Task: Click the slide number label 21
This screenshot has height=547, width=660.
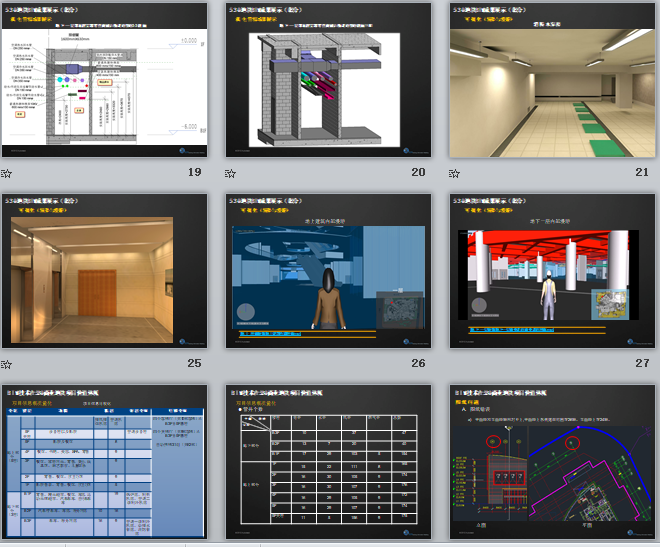Action: point(642,172)
